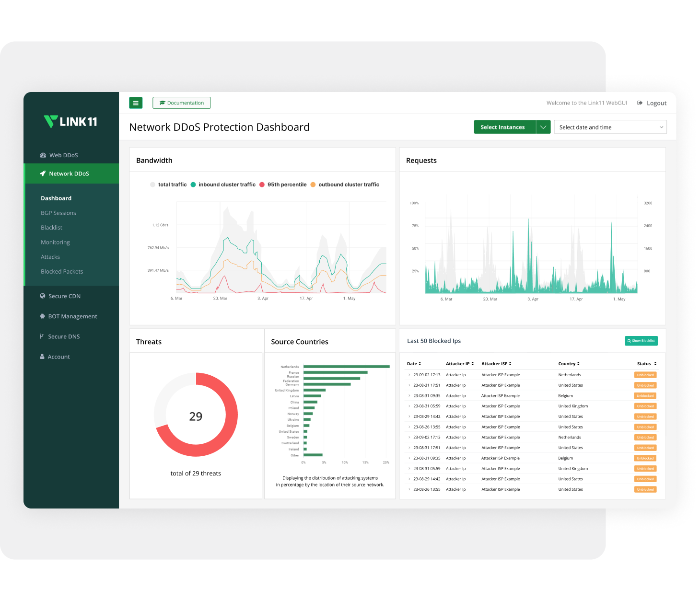This screenshot has width=700, height=601.
Task: Click the green hamburger menu icon
Action: point(136,103)
